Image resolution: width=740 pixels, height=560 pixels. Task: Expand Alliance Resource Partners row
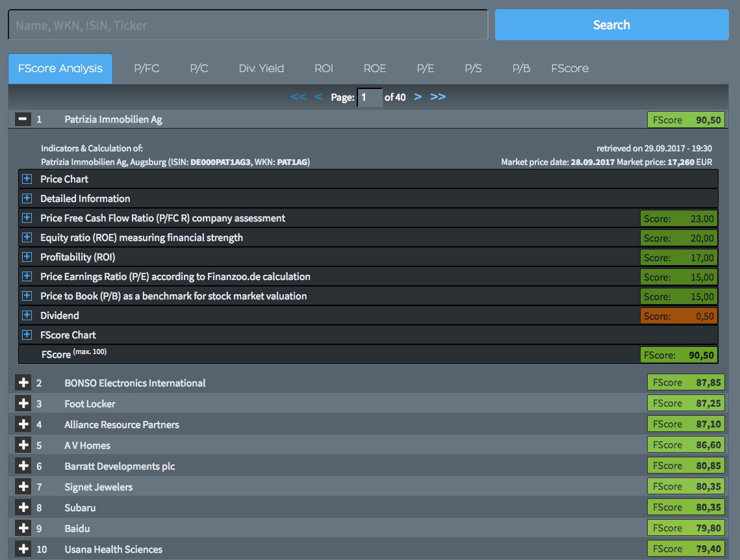(23, 424)
